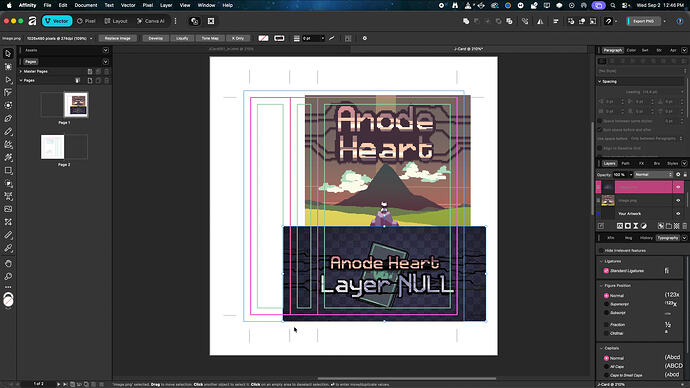Select the Pen tool
The height and width of the screenshot is (388, 690).
pyautogui.click(x=8, y=118)
